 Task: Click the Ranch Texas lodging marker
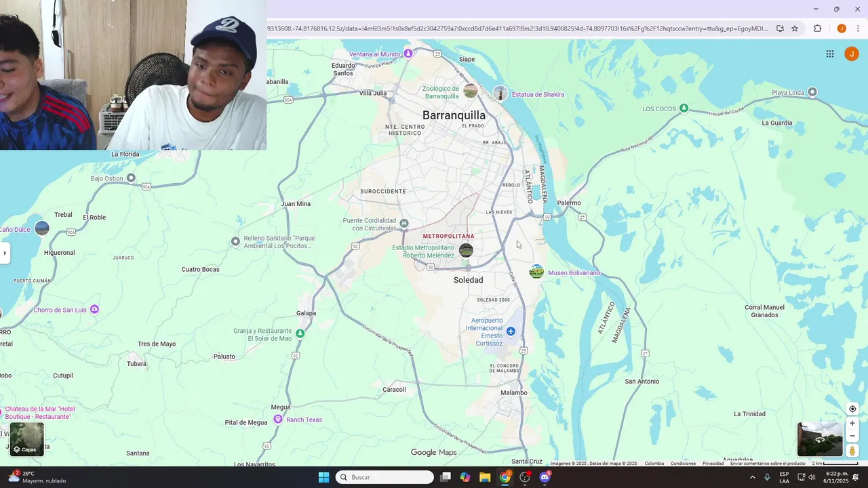[x=277, y=420]
